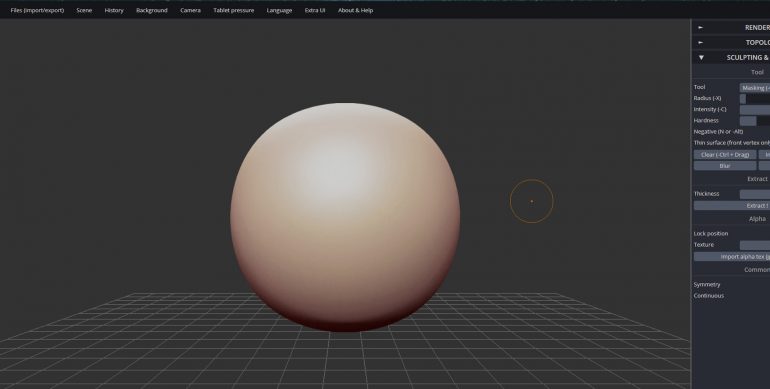Adjust the Thickness slider
This screenshot has height=389, width=770.
[x=755, y=194]
